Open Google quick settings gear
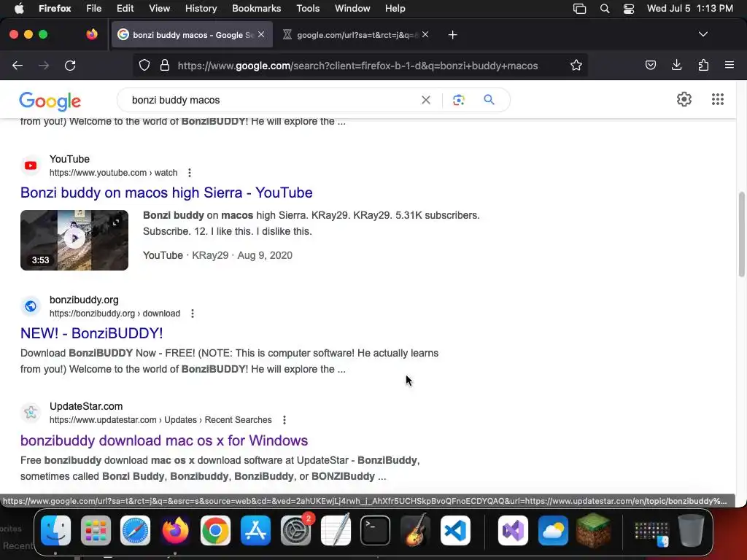747x560 pixels. click(684, 99)
